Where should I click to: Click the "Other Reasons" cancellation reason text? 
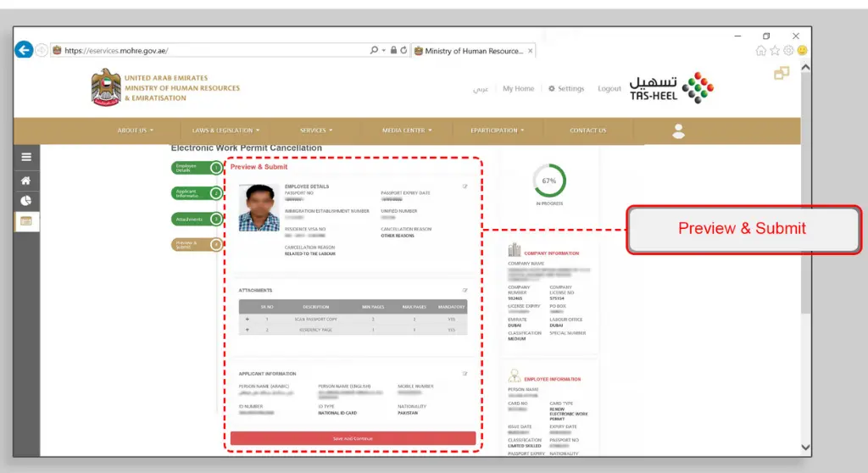(398, 236)
